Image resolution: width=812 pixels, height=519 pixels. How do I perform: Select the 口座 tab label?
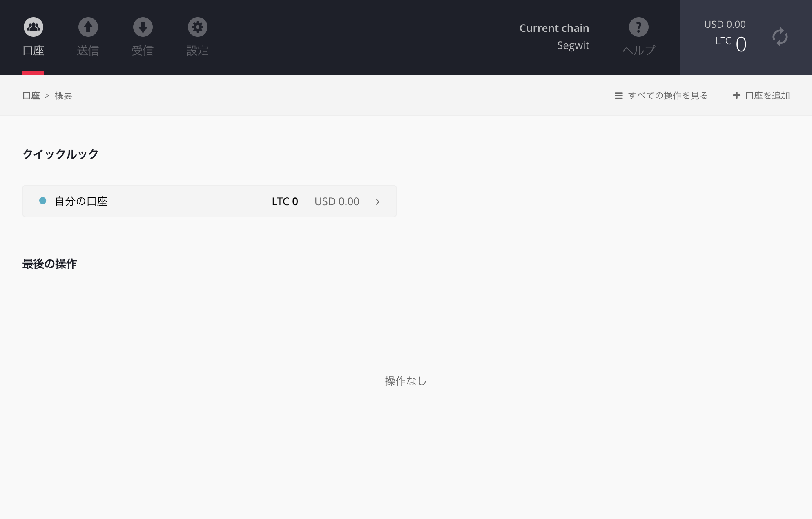pyautogui.click(x=33, y=51)
